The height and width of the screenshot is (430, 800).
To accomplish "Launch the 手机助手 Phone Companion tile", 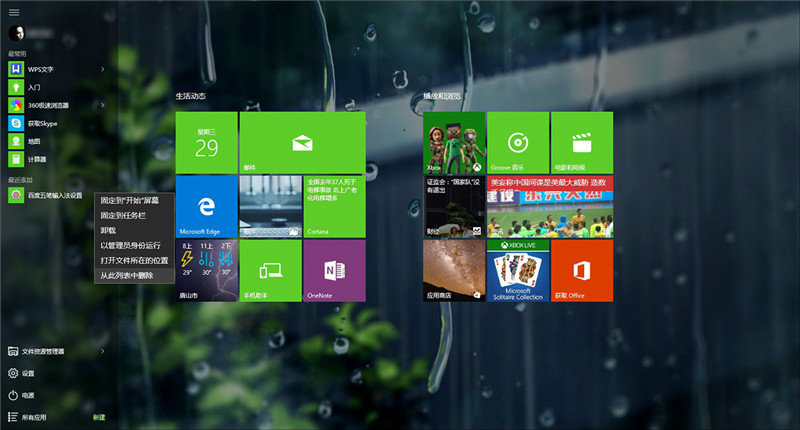I will coord(270,271).
